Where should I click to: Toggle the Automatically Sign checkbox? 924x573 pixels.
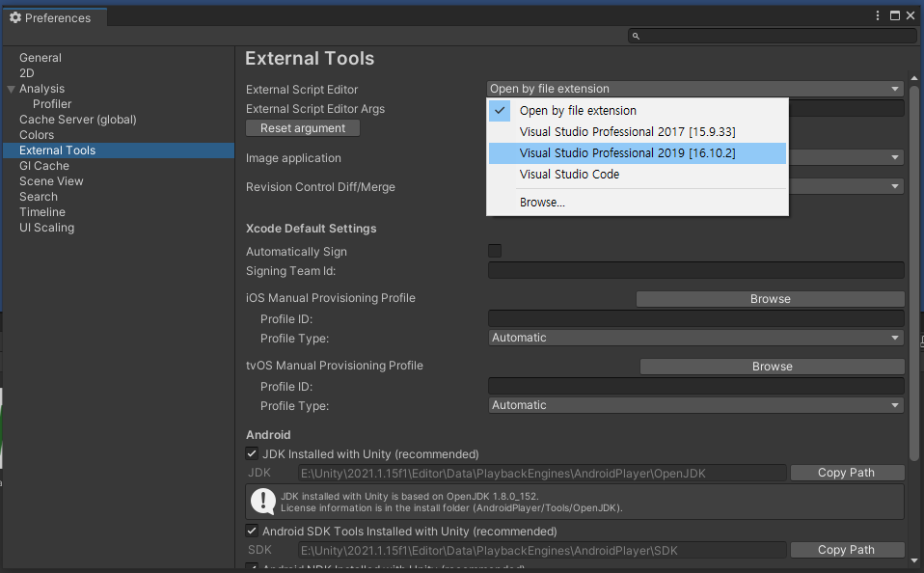[x=495, y=251]
